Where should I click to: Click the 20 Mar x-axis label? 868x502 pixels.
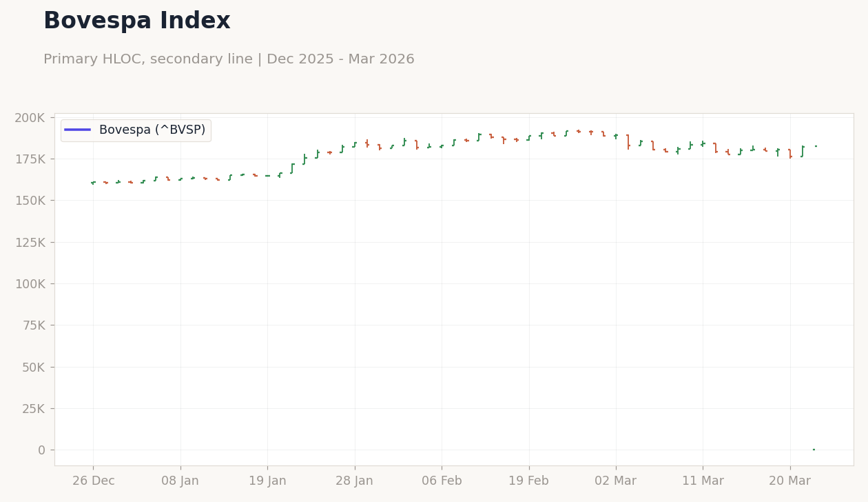[790, 481]
